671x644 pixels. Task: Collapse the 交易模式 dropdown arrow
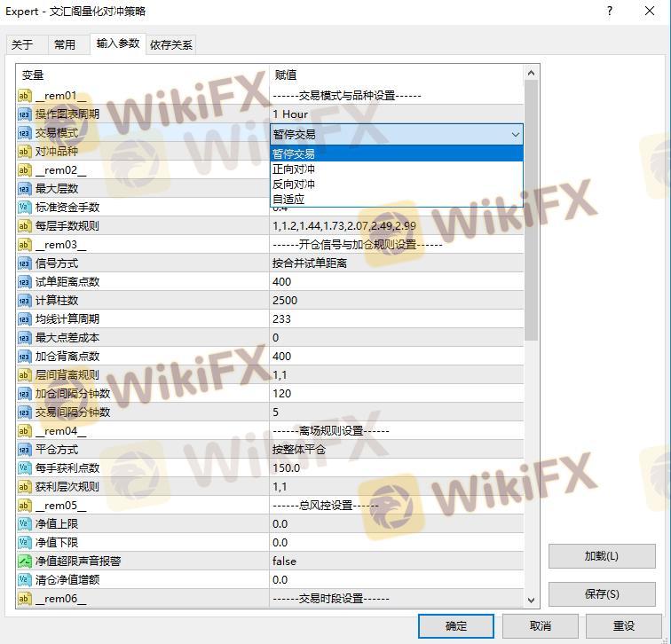point(515,134)
